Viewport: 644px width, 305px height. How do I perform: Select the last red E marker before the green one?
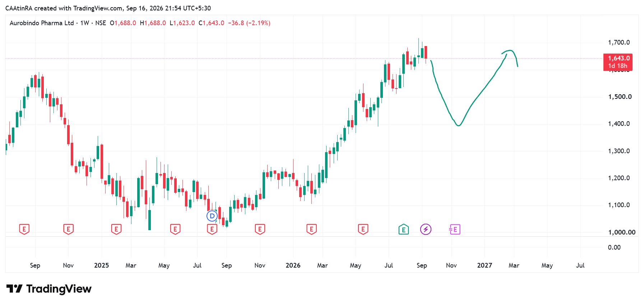[363, 229]
